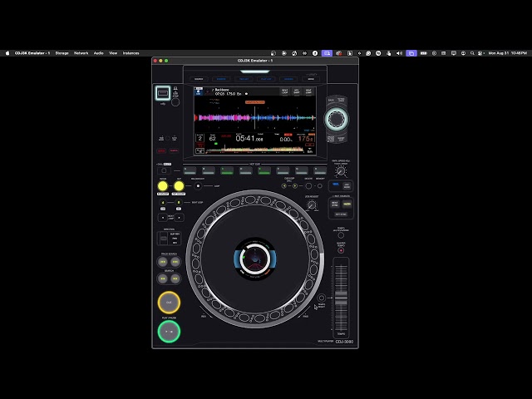The image size is (532, 399).
Task: Toggle the lit MASTER button
Action: [x=347, y=204]
